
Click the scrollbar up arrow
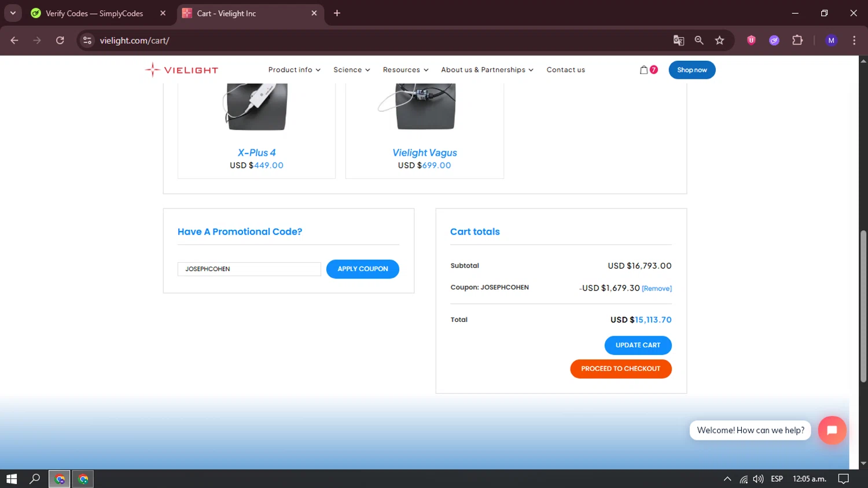[x=863, y=60]
